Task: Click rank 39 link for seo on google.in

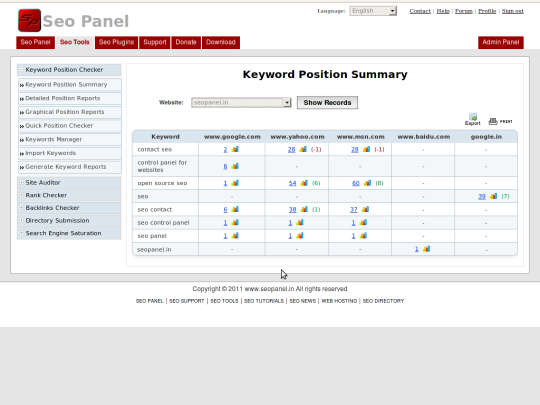Action: click(x=482, y=196)
